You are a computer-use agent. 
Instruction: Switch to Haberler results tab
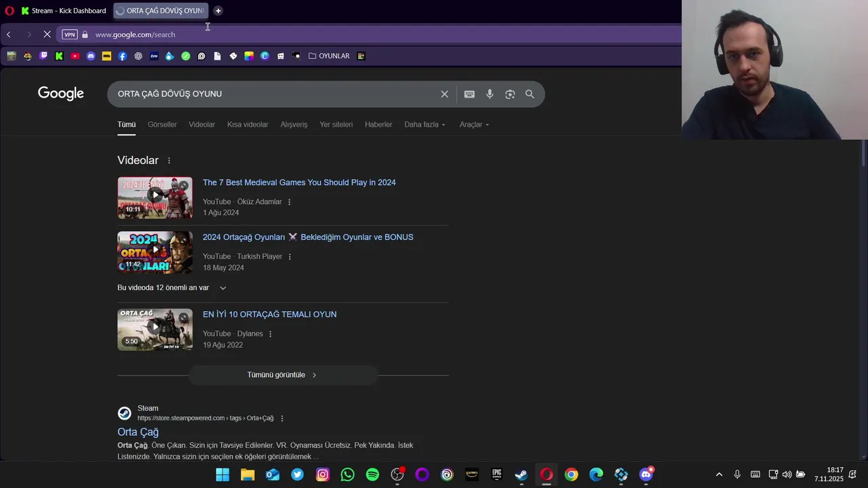click(x=378, y=125)
